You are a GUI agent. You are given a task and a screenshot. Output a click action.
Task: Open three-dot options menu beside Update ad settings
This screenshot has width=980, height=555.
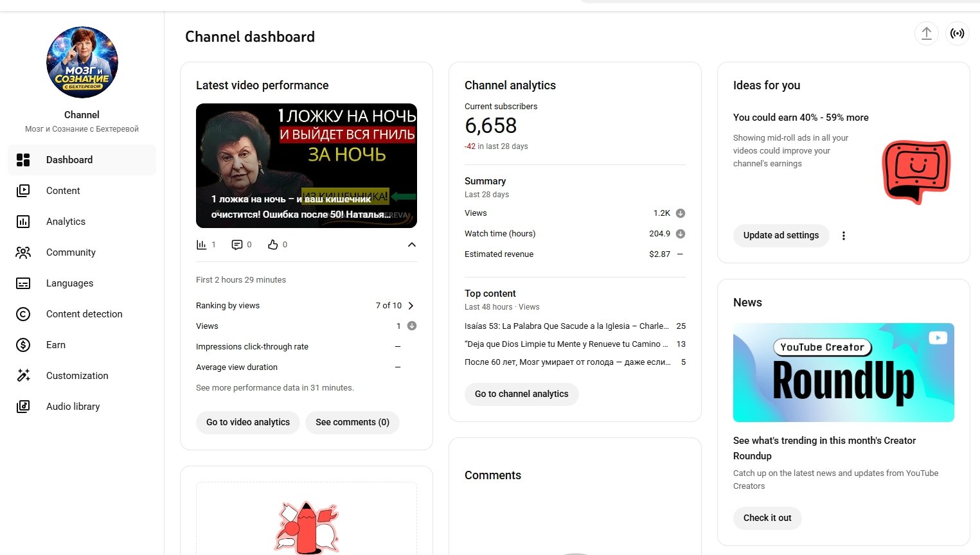(844, 236)
